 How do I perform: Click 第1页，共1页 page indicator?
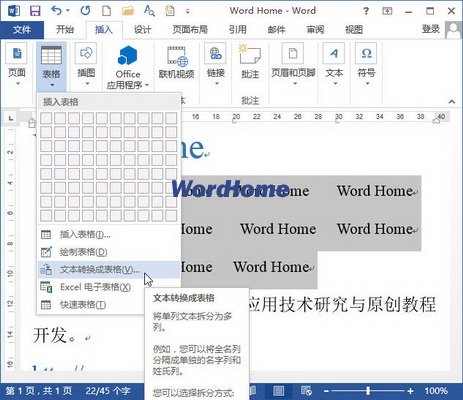point(39,391)
